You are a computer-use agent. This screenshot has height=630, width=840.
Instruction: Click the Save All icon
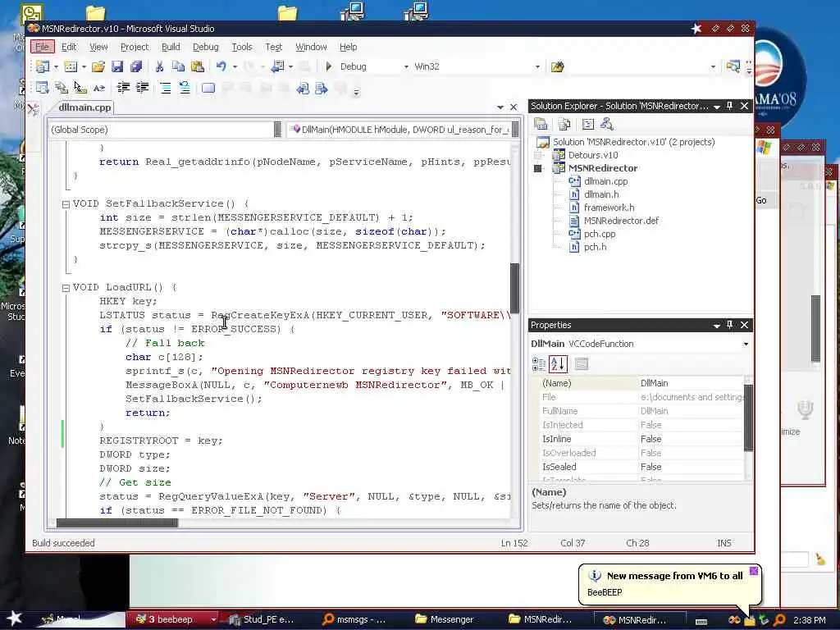[x=136, y=66]
